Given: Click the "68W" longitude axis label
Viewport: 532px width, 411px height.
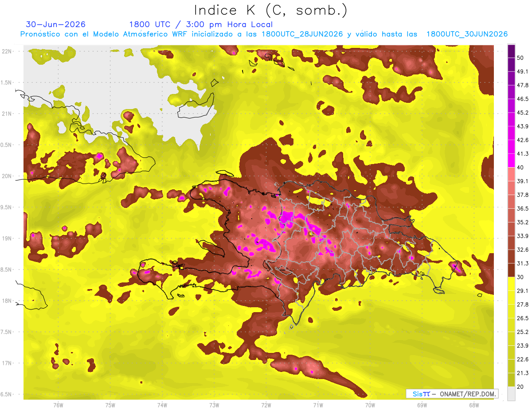Looking at the screenshot, I should [473, 405].
